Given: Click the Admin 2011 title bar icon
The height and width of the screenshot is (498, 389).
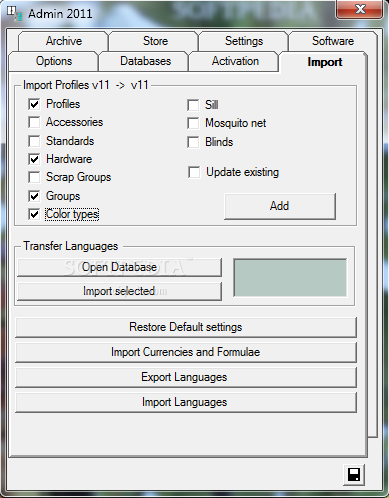Looking at the screenshot, I should tap(15, 14).
